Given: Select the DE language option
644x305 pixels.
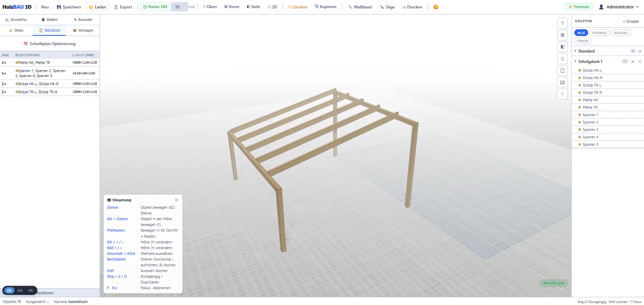Looking at the screenshot, I should click(x=9, y=291).
